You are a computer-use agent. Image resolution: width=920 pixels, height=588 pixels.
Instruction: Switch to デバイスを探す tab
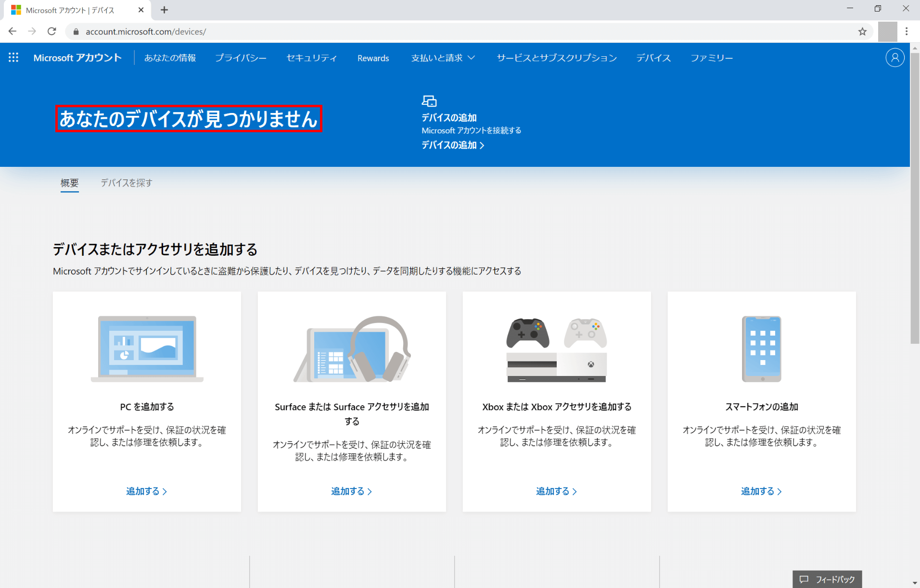pyautogui.click(x=127, y=183)
